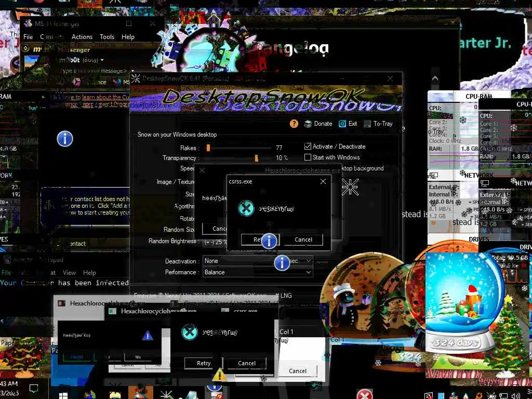Open the Performance dropdown showing Balance
This screenshot has width=532, height=399.
point(258,272)
